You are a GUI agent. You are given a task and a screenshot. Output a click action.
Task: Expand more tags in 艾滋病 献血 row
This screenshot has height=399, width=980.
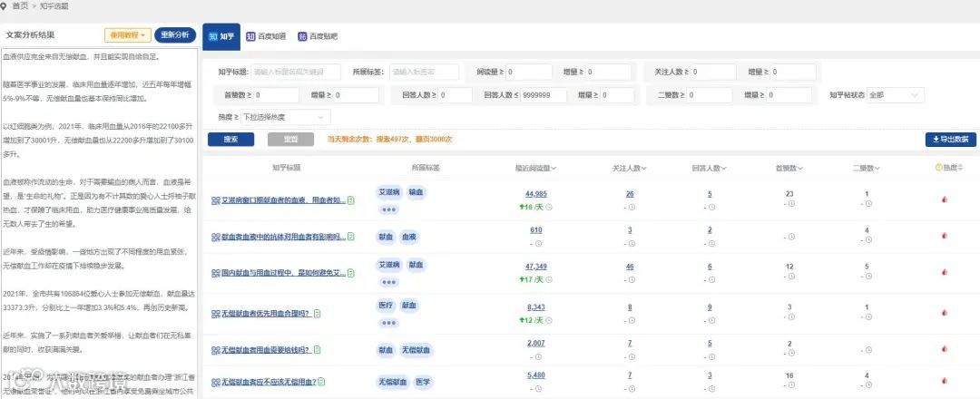[x=388, y=282]
